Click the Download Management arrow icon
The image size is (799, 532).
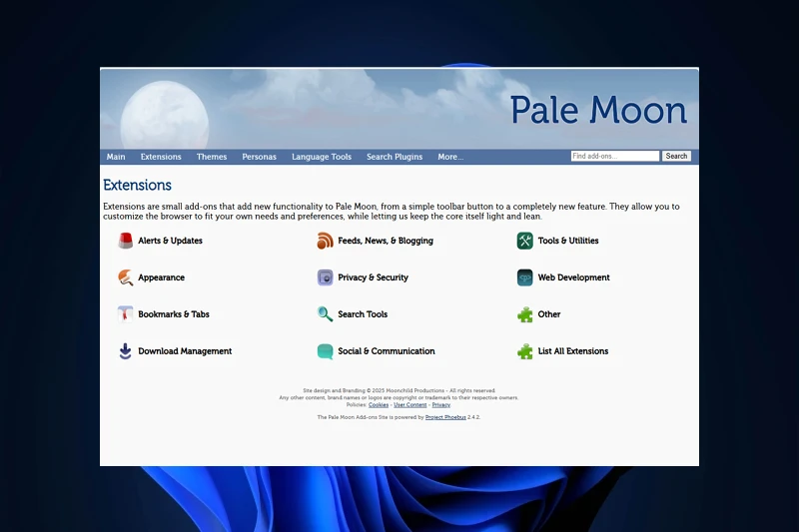126,351
